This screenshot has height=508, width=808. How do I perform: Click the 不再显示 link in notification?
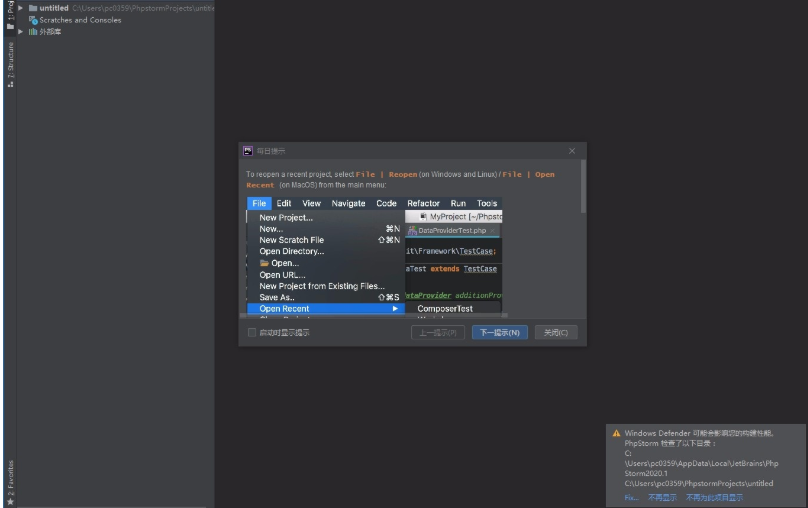coord(662,498)
